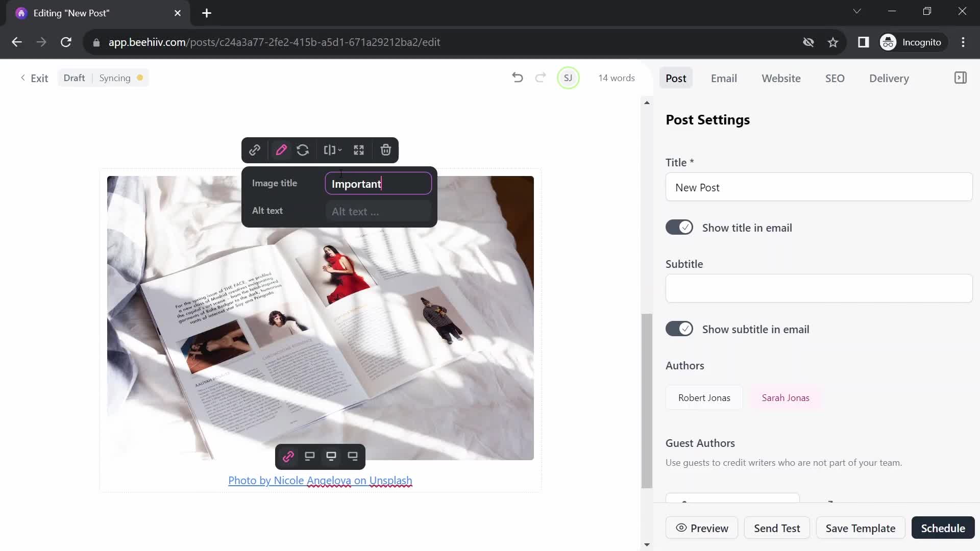The width and height of the screenshot is (980, 551).
Task: Click the image link icon in toolbar
Action: (254, 149)
